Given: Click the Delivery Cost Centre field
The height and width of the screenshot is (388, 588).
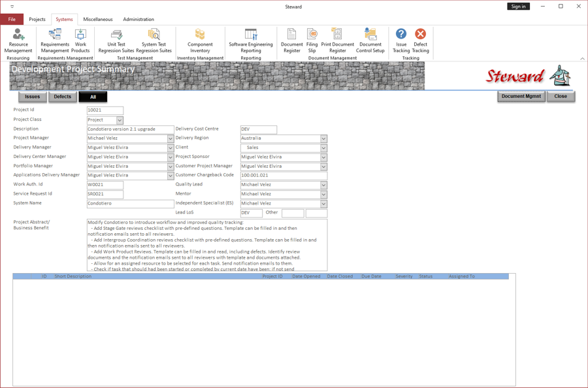Looking at the screenshot, I should tap(259, 129).
